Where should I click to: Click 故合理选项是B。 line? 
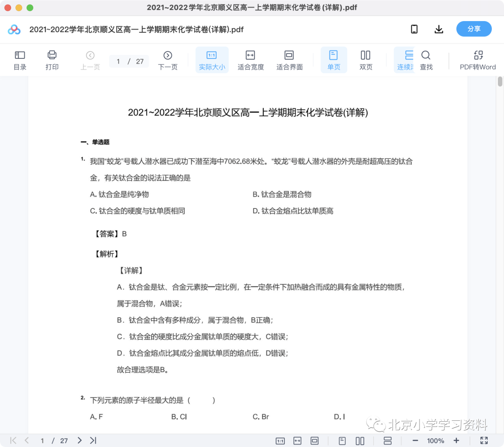143,370
